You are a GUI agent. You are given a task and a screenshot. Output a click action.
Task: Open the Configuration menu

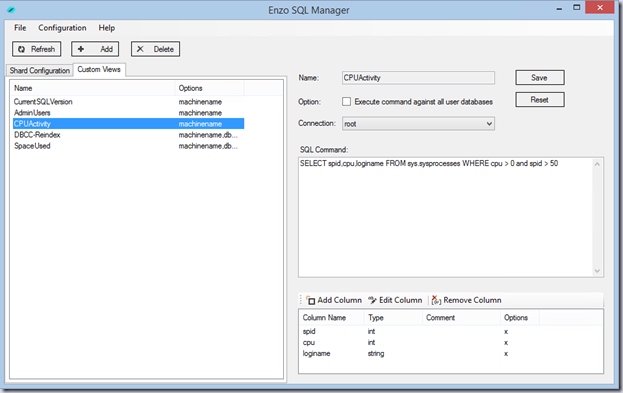(62, 28)
